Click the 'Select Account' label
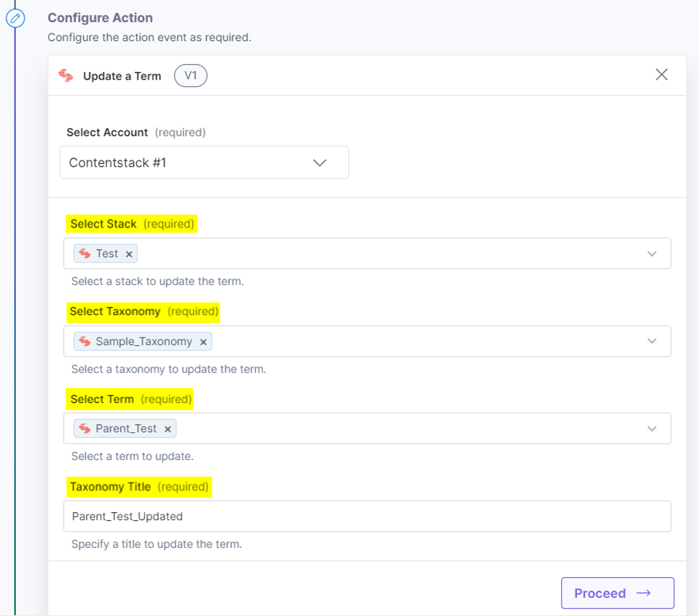Image resolution: width=699 pixels, height=616 pixels. (x=107, y=132)
